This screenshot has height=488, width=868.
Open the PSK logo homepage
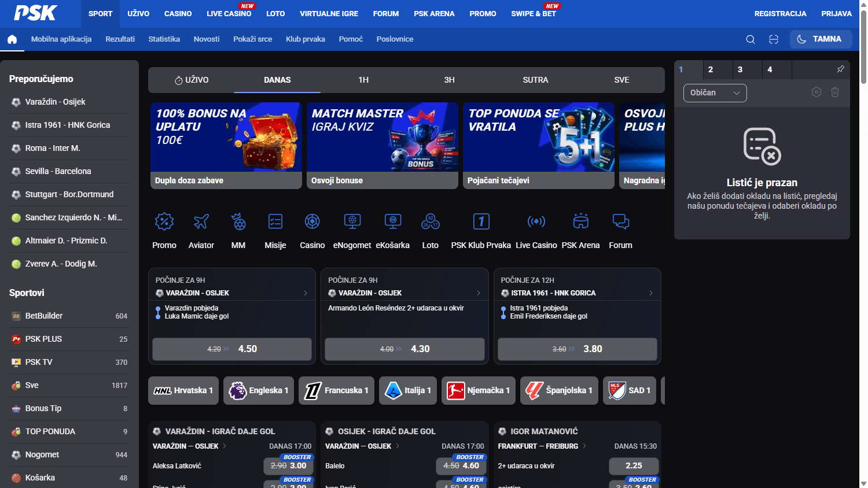(x=35, y=13)
